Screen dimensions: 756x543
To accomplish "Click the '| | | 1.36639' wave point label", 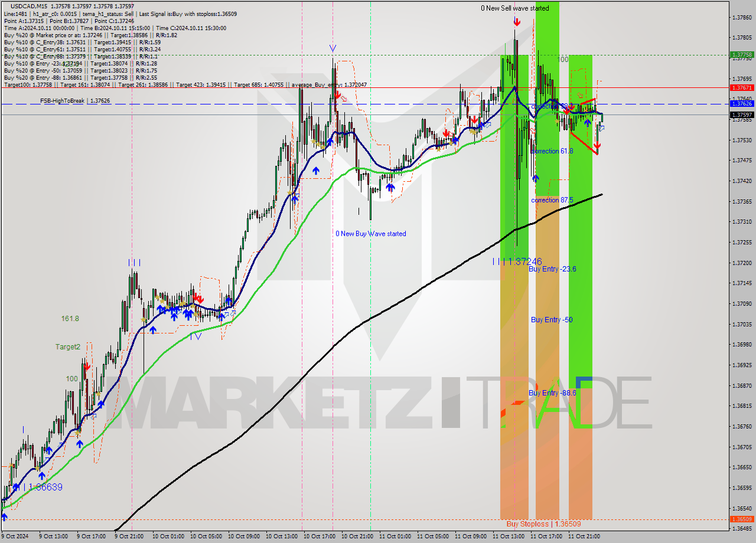I will (37, 488).
